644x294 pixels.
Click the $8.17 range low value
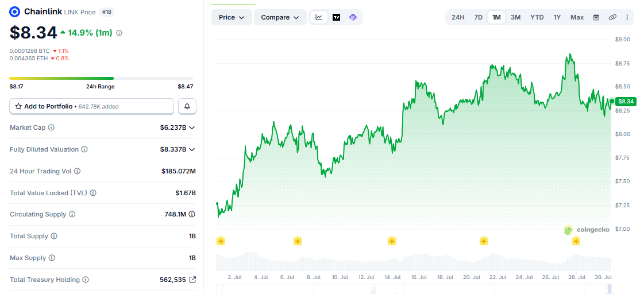(x=17, y=87)
